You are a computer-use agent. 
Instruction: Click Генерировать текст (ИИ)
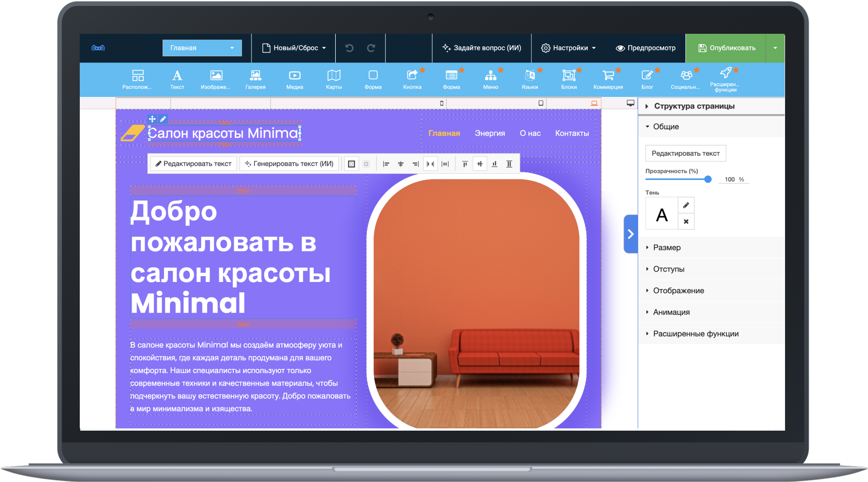tap(289, 164)
